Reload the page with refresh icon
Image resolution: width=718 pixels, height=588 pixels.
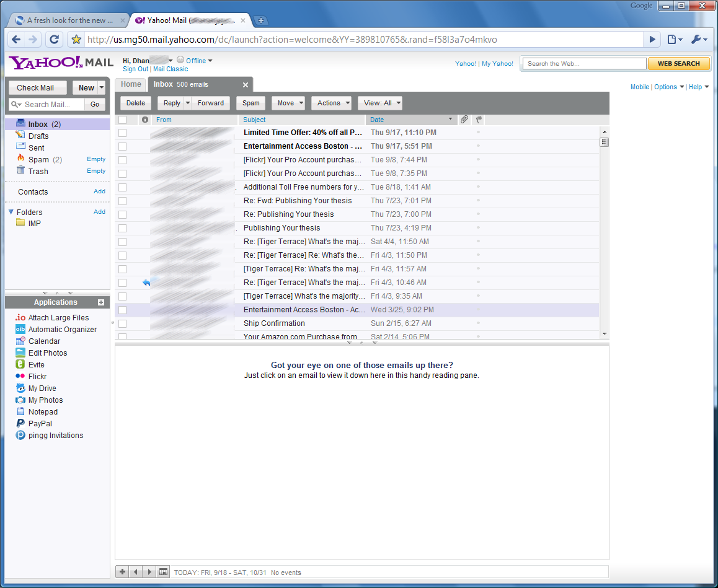54,40
